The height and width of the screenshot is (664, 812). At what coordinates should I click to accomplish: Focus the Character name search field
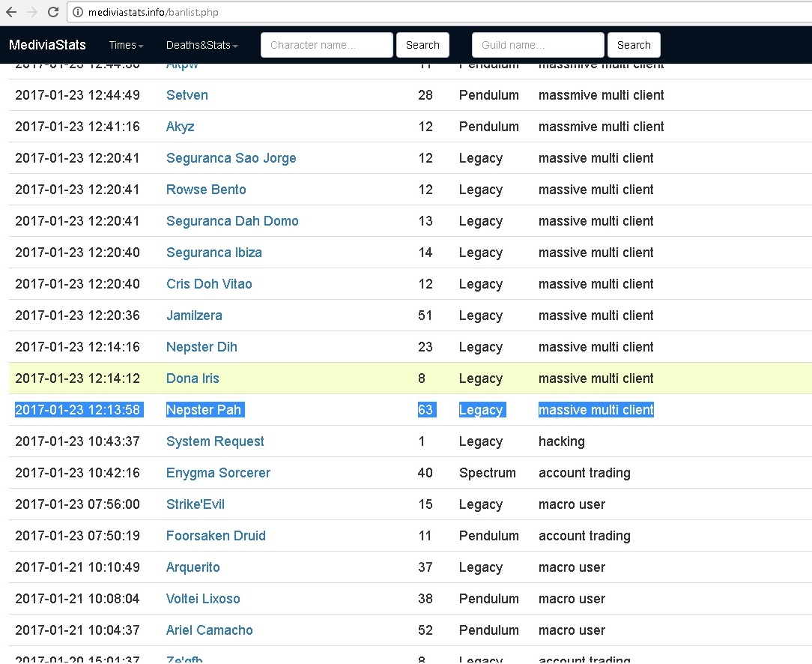(x=327, y=45)
